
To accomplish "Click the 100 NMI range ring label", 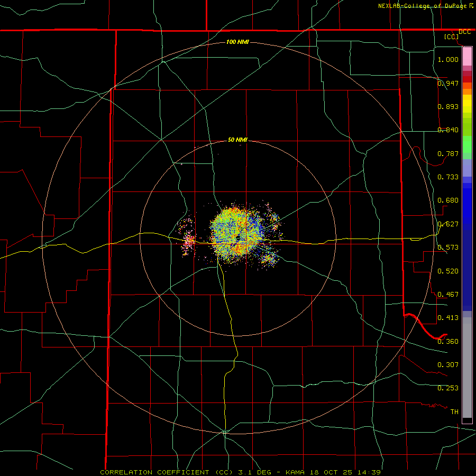I will pyautogui.click(x=237, y=42).
